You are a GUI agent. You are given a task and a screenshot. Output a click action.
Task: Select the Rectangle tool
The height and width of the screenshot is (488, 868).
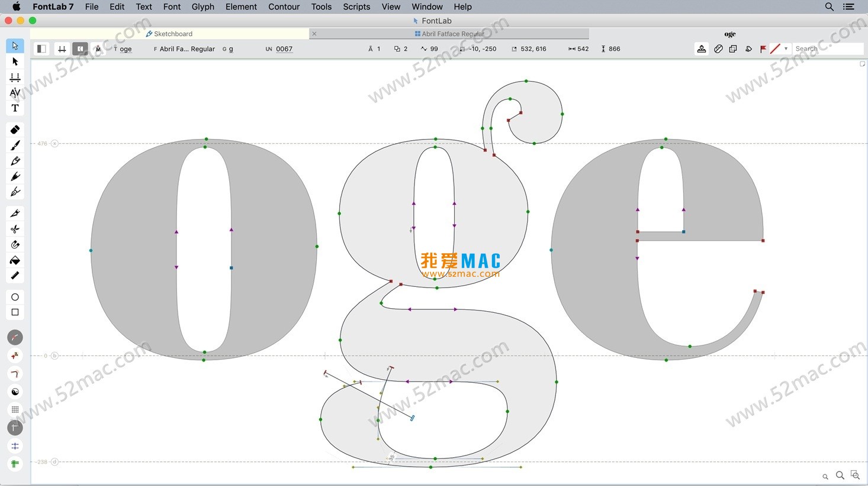click(x=15, y=312)
